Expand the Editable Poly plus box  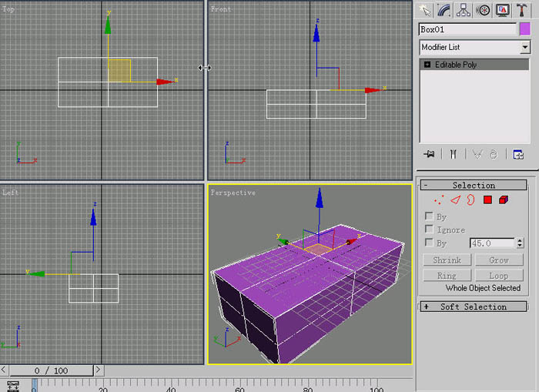427,65
